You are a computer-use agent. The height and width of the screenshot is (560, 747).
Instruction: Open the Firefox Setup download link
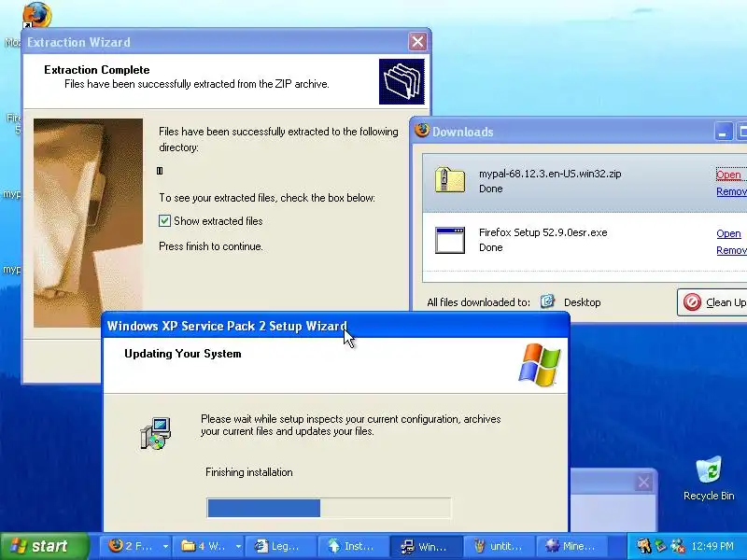[x=728, y=233]
